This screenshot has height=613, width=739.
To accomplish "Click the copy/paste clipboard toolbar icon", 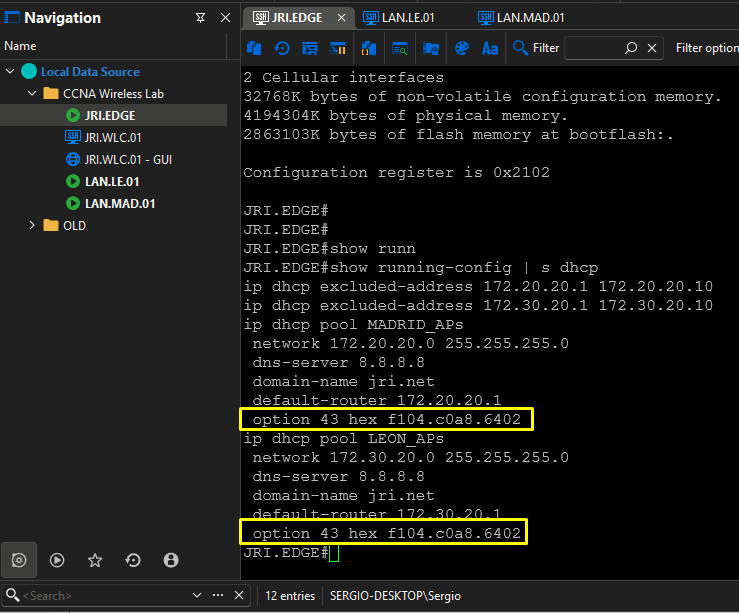I will click(x=254, y=48).
